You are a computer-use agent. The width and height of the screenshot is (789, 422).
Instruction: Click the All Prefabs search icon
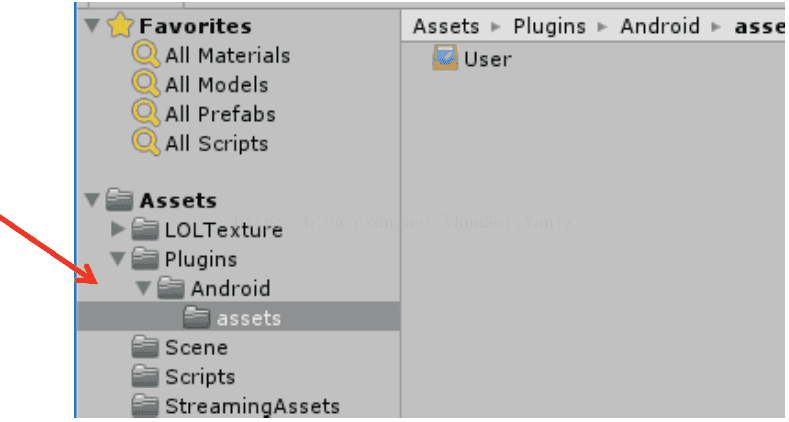click(147, 114)
